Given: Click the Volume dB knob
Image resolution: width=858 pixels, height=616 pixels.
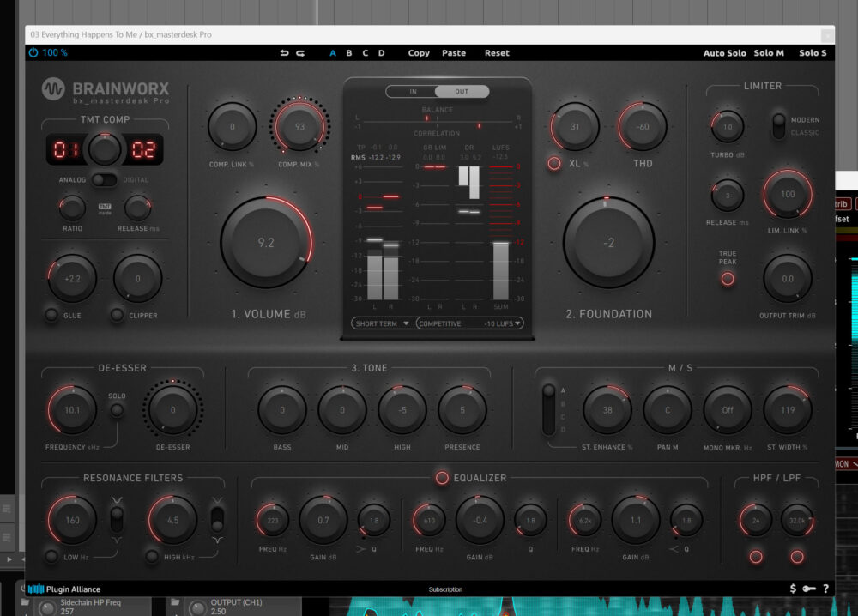Looking at the screenshot, I should point(266,242).
